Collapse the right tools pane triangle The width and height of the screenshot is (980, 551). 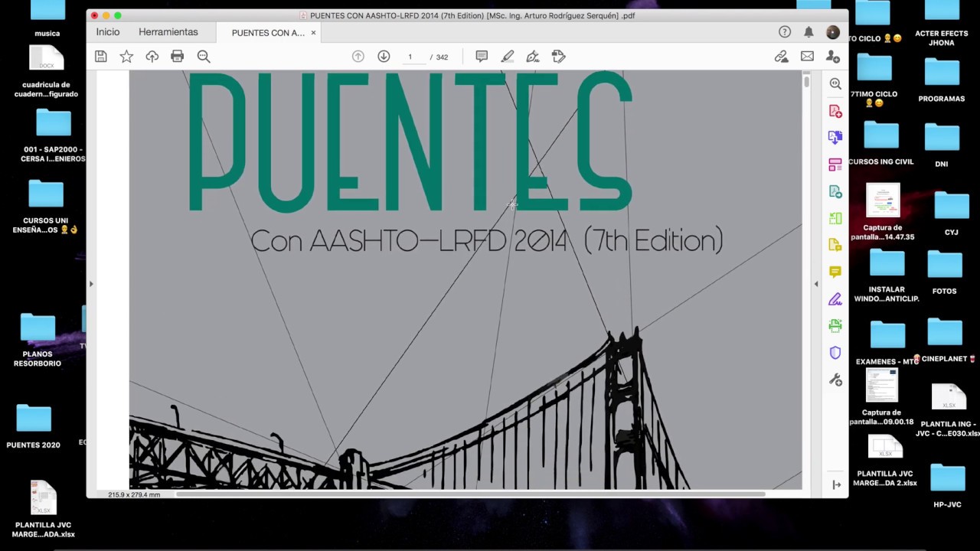815,284
